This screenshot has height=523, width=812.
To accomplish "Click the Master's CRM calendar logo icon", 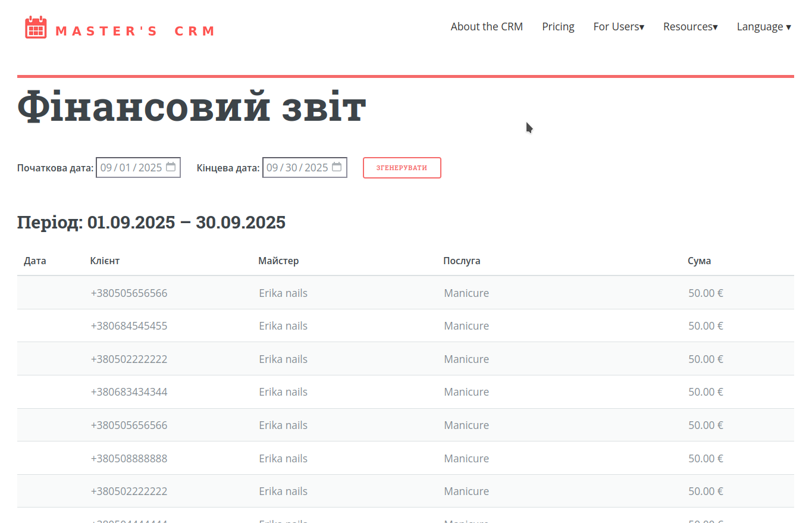I will pos(36,27).
